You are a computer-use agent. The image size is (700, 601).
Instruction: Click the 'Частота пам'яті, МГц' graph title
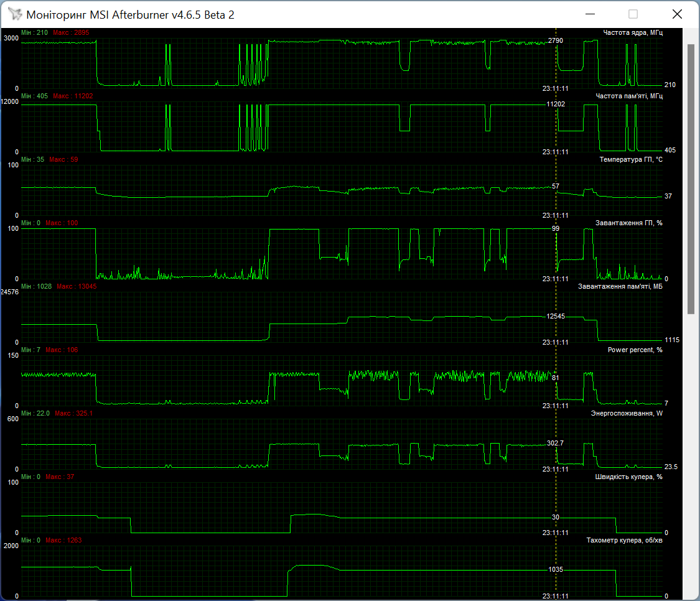(x=629, y=96)
